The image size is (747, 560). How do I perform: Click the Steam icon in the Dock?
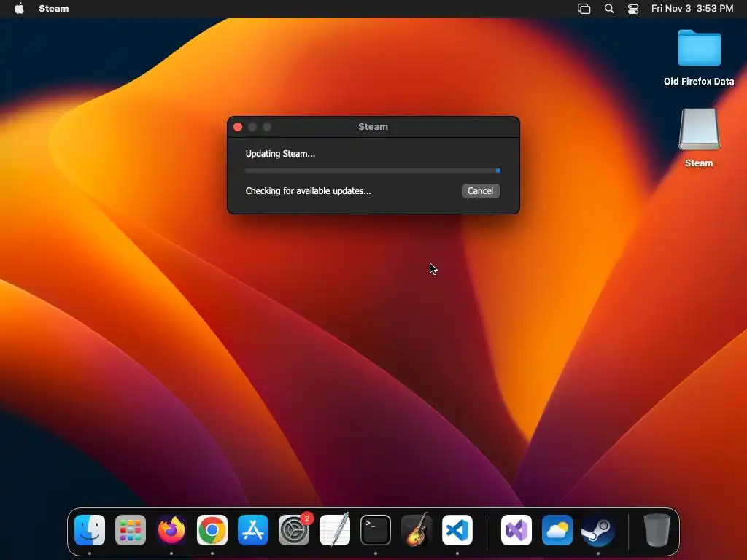598,530
